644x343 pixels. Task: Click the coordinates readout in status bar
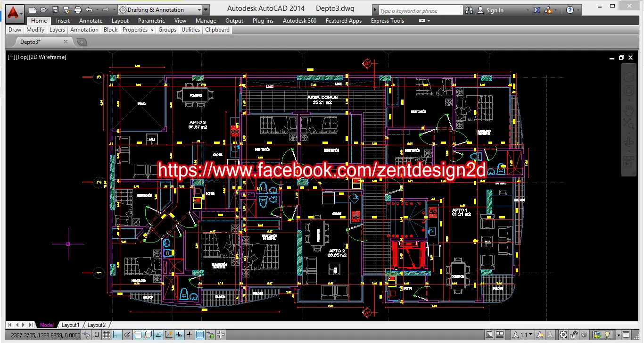coord(46,335)
